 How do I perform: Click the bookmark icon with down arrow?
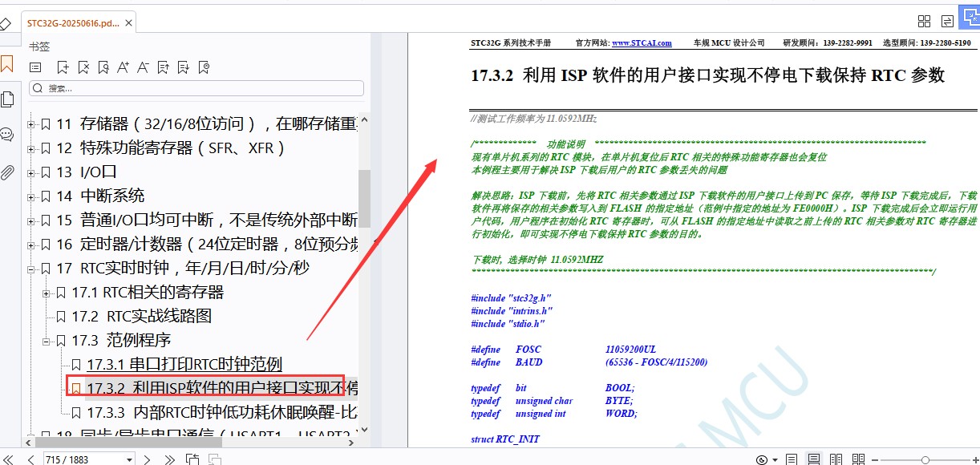pyautogui.click(x=184, y=67)
